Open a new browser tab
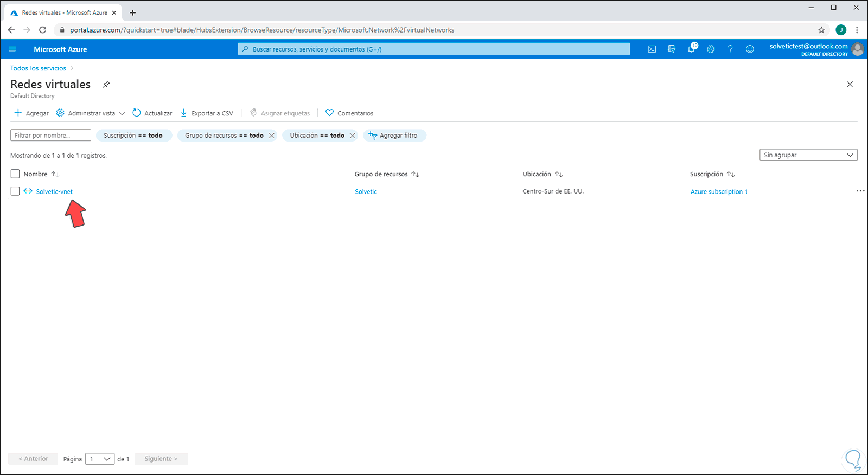Viewport: 868px width, 475px height. [x=133, y=12]
